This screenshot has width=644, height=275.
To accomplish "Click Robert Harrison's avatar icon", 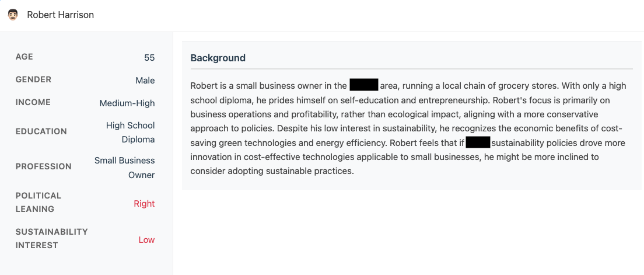I will 13,15.
